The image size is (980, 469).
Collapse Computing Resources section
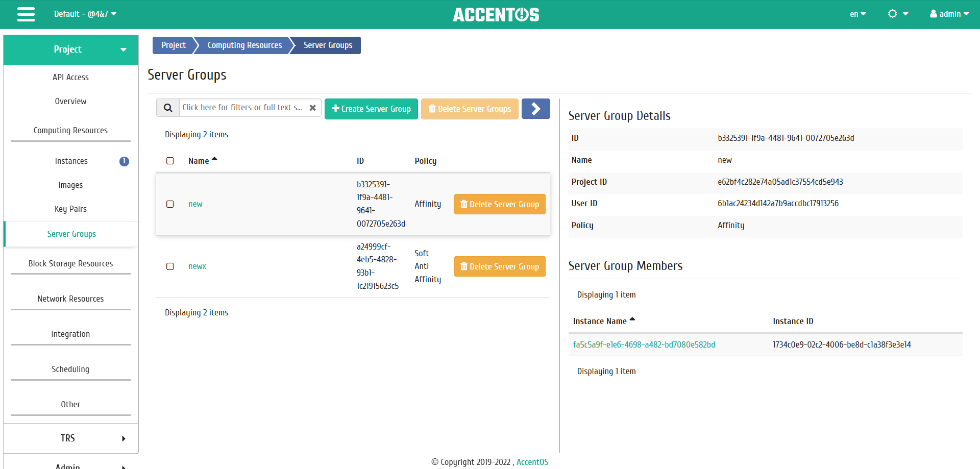click(71, 130)
